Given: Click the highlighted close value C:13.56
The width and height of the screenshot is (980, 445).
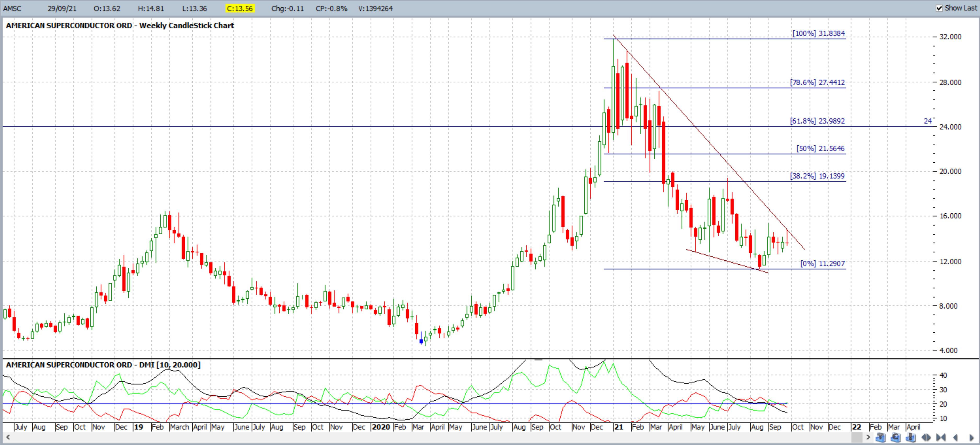Looking at the screenshot, I should [240, 8].
